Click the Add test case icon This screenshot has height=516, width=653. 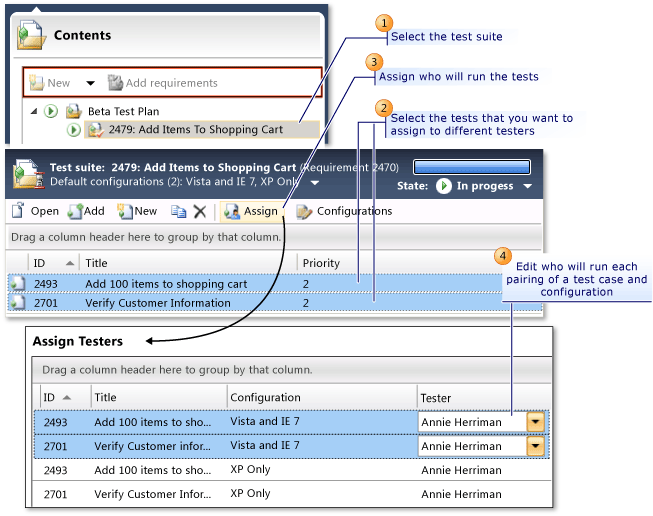75,211
